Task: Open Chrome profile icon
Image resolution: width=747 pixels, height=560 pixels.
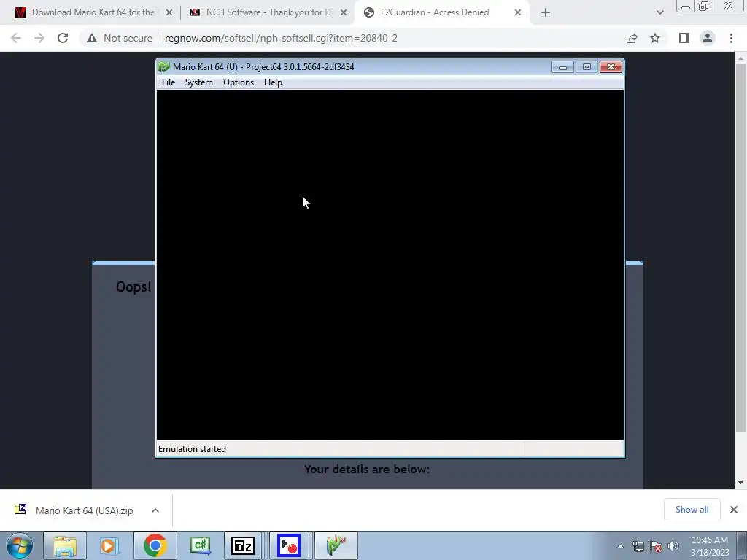Action: click(708, 38)
